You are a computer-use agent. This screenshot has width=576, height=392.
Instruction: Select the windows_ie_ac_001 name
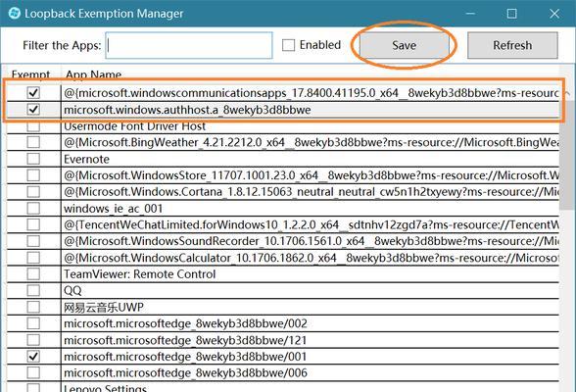pyautogui.click(x=114, y=209)
